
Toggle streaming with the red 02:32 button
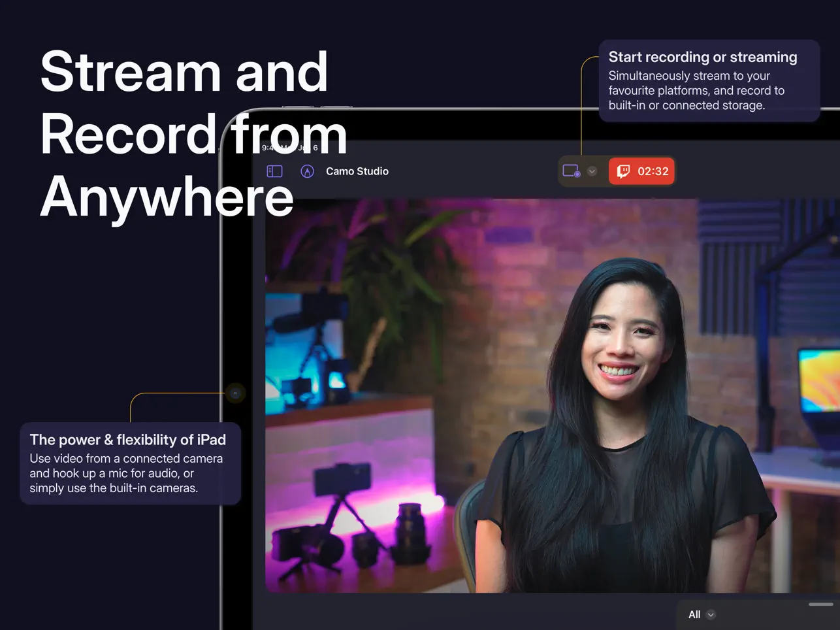pyautogui.click(x=641, y=171)
